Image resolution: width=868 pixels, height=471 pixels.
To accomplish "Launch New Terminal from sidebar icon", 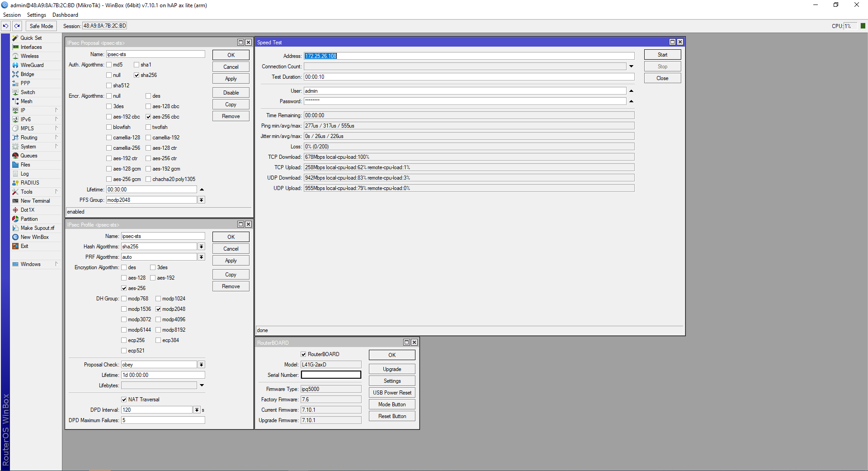I will (x=16, y=201).
